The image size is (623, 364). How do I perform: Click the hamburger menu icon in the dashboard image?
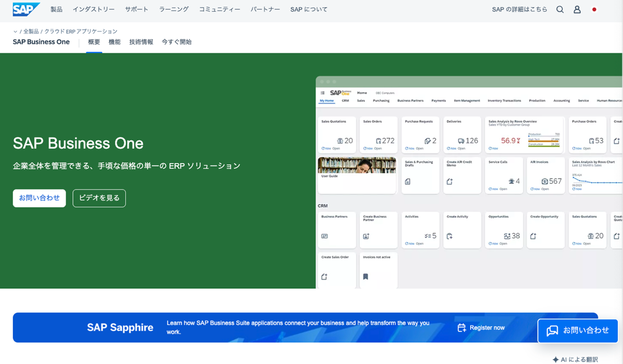click(322, 93)
